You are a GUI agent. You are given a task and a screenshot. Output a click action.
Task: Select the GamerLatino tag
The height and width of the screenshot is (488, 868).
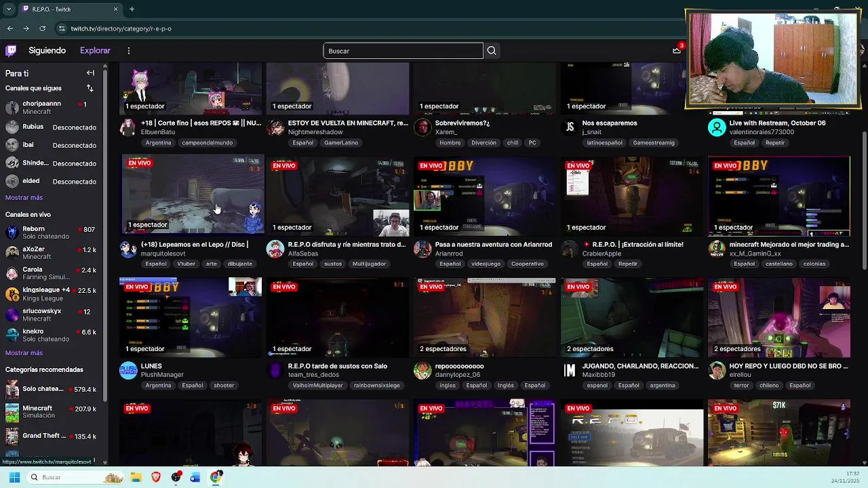pos(341,142)
